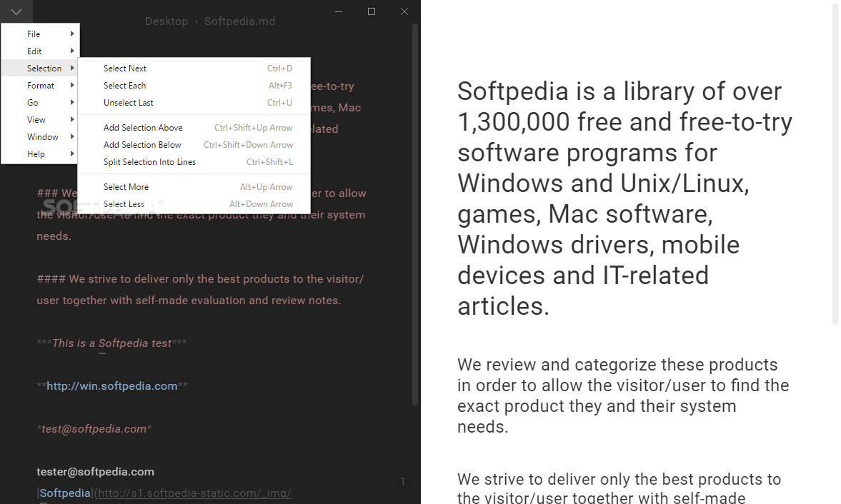Open the View menu
841x504 pixels.
(x=40, y=119)
